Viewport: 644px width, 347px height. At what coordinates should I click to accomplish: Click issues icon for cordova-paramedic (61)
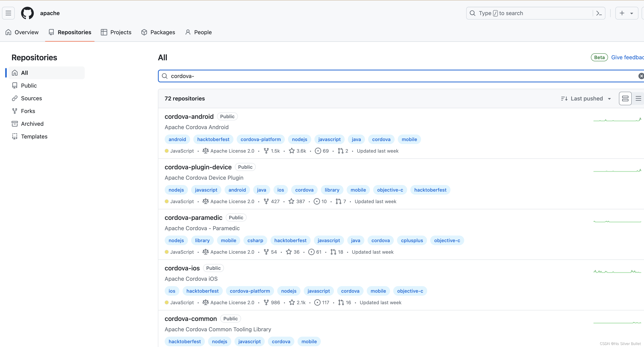pos(311,252)
